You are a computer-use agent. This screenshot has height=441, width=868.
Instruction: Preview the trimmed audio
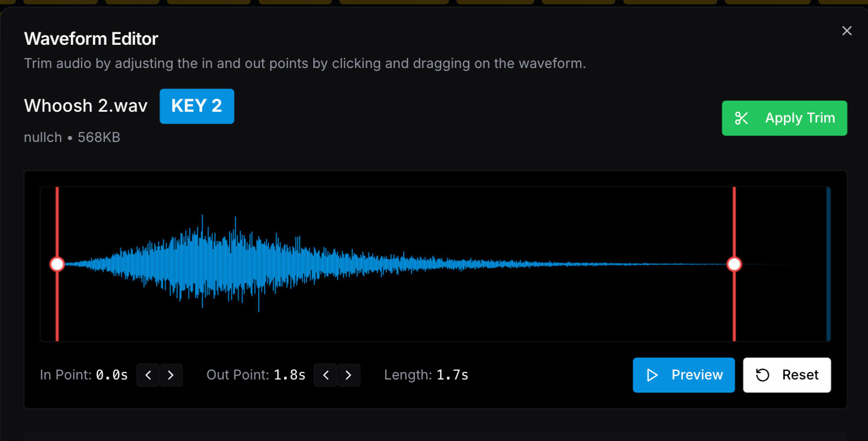click(683, 375)
